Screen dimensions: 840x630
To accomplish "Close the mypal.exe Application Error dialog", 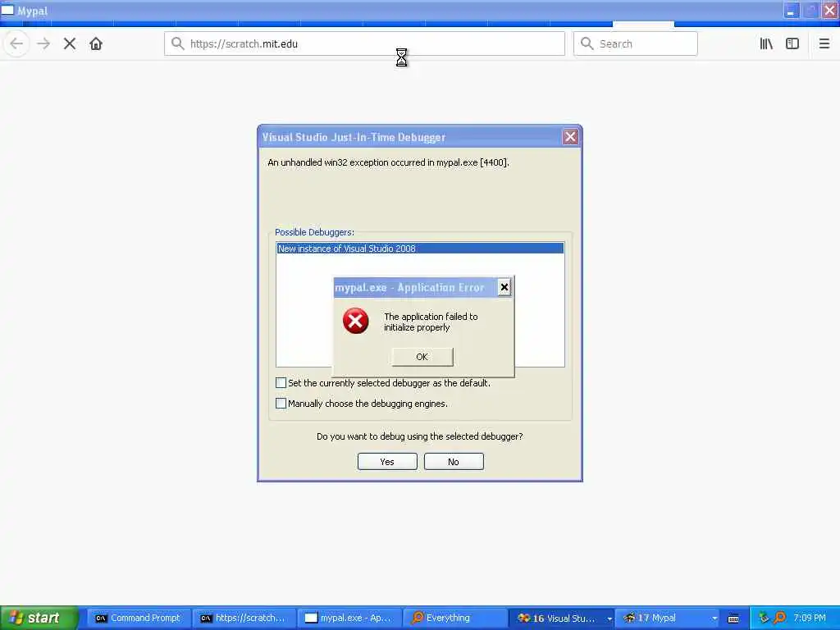I will tap(504, 288).
